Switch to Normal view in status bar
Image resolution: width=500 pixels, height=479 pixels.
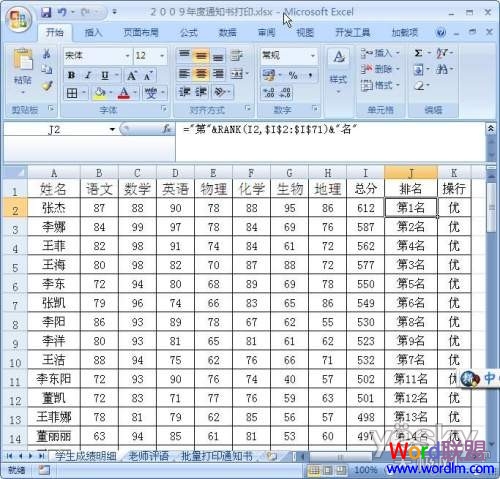(x=314, y=470)
